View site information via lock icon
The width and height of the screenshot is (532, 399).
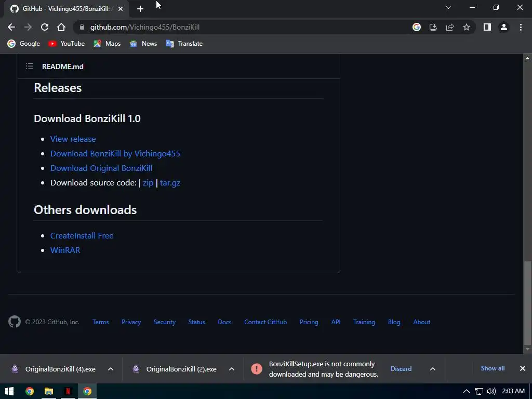click(x=82, y=27)
